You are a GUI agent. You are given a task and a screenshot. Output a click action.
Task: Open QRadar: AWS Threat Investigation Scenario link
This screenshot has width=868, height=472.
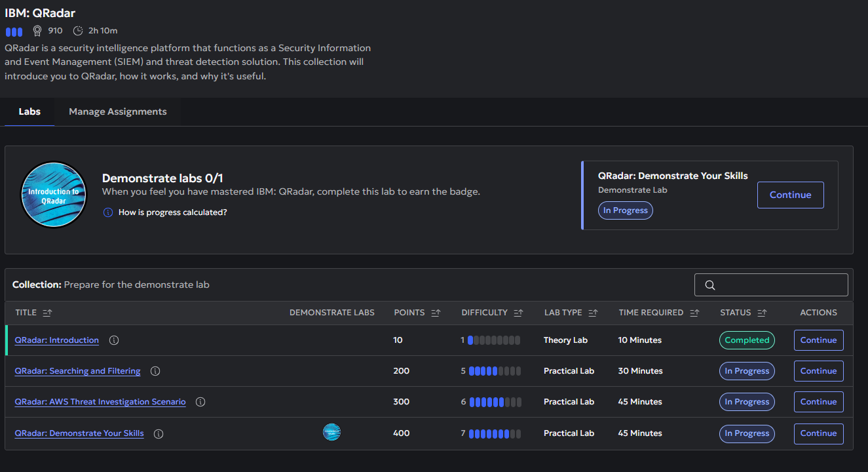click(x=100, y=402)
